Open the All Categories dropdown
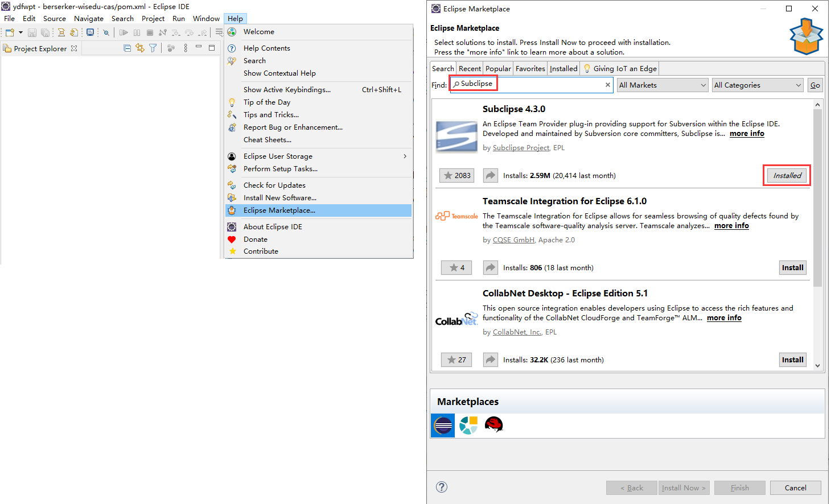This screenshot has height=504, width=831. tap(758, 85)
